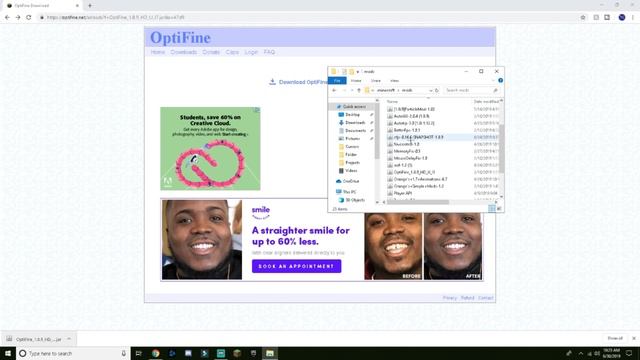
Task: Select 3D Objects in the navigation pane
Action: click(354, 200)
